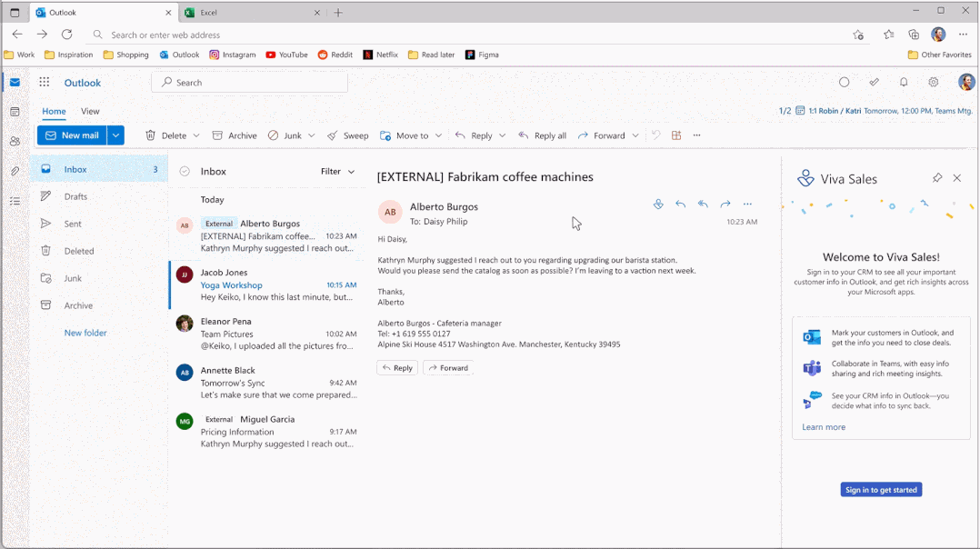The width and height of the screenshot is (980, 549).
Task: Open a new browser tab
Action: pyautogui.click(x=338, y=13)
